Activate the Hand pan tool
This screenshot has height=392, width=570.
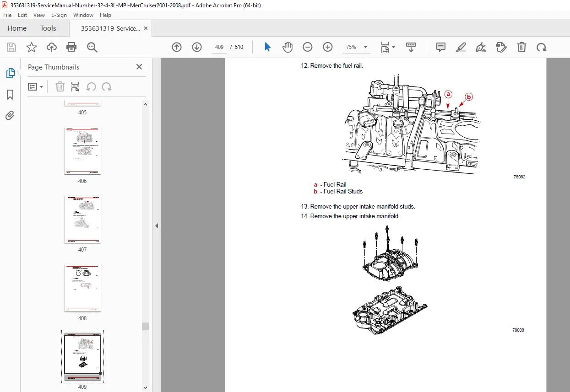pos(288,47)
